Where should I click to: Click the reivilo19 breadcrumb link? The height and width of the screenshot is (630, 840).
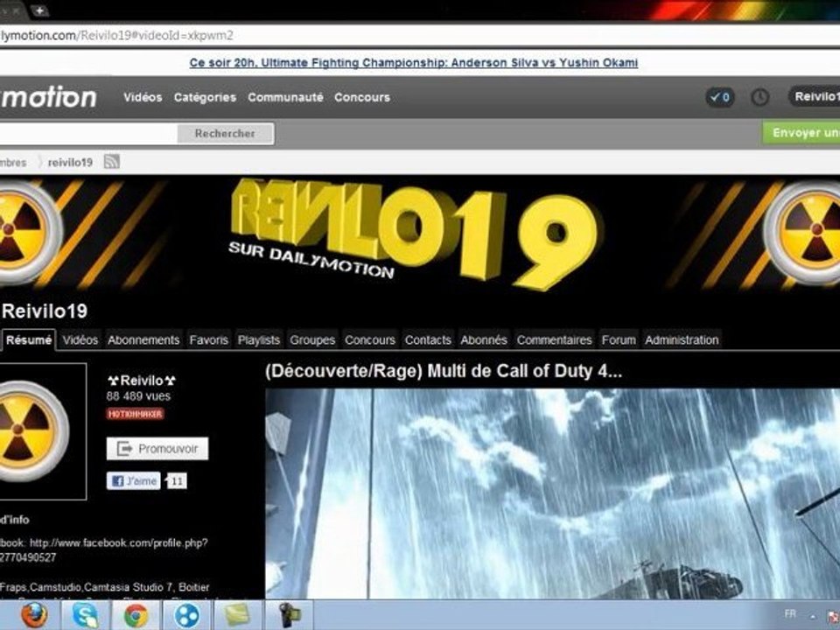[70, 162]
